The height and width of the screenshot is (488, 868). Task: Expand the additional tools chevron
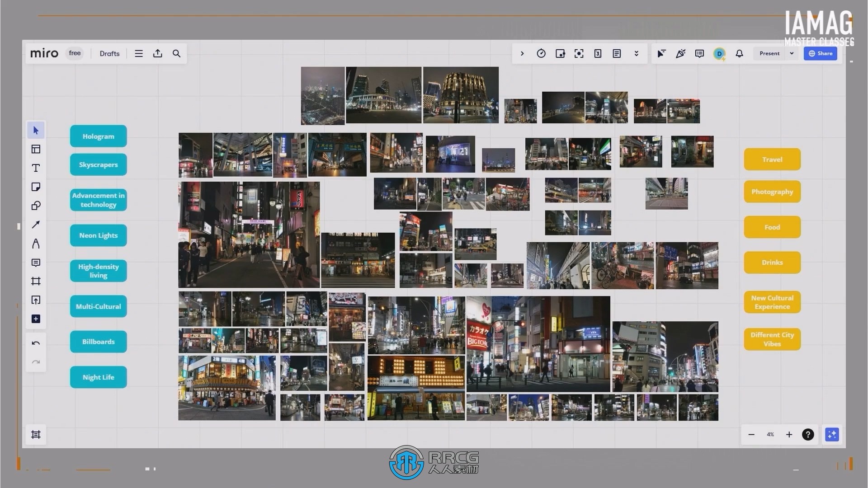pyautogui.click(x=636, y=54)
